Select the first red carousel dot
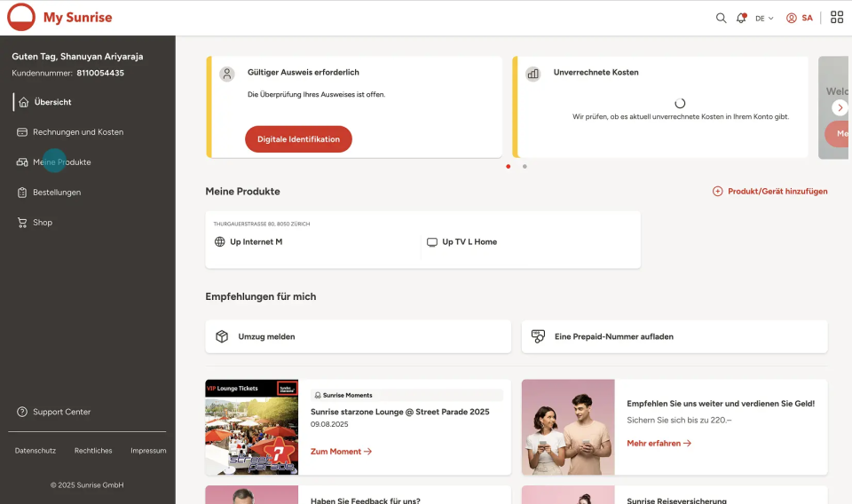852x504 pixels. click(508, 167)
